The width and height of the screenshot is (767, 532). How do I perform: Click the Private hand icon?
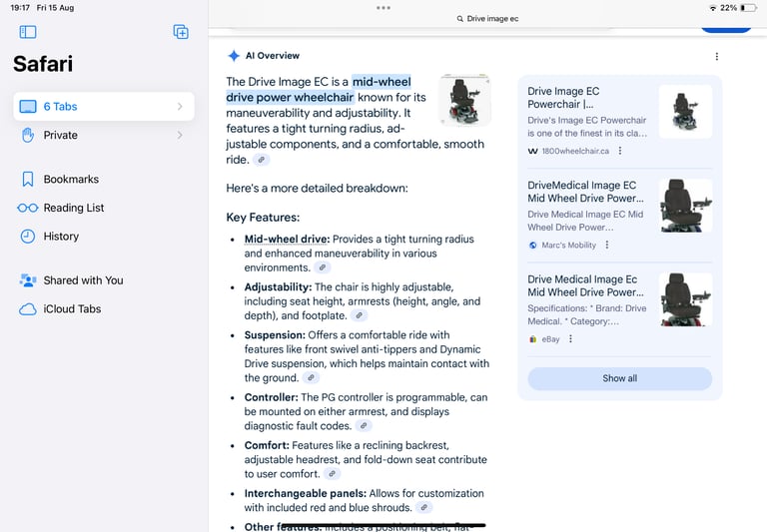point(28,135)
